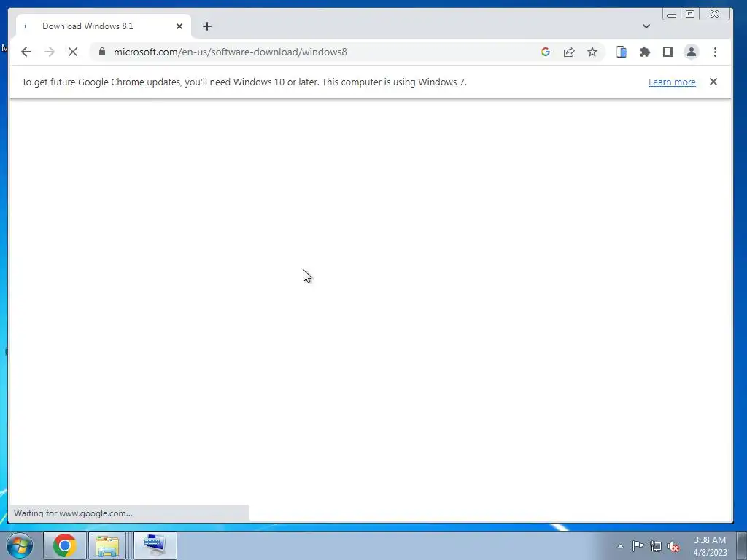Click the Chrome taskbar icon
Screen dimensions: 747x560
click(x=65, y=545)
